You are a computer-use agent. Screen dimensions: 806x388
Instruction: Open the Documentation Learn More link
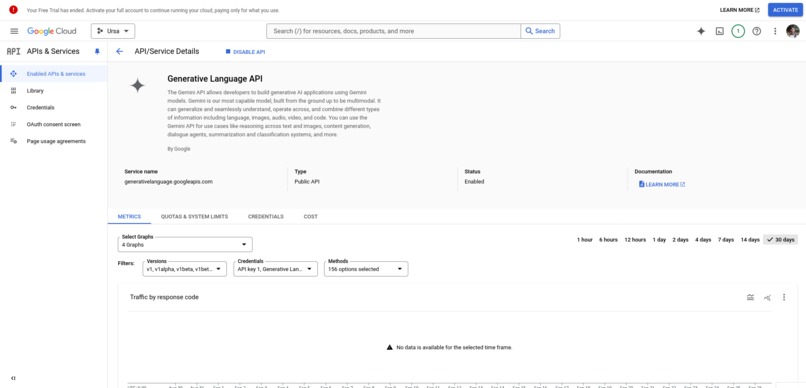662,184
